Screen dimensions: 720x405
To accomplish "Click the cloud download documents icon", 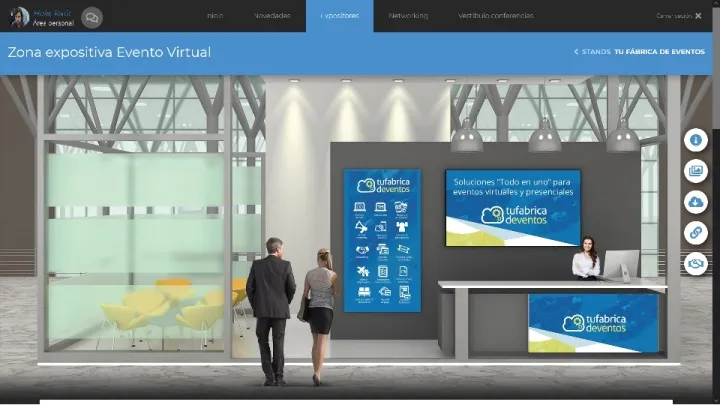I will tap(696, 202).
